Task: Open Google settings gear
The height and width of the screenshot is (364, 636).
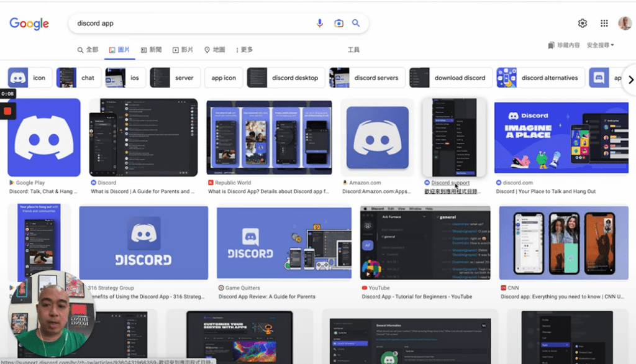Action: [583, 23]
